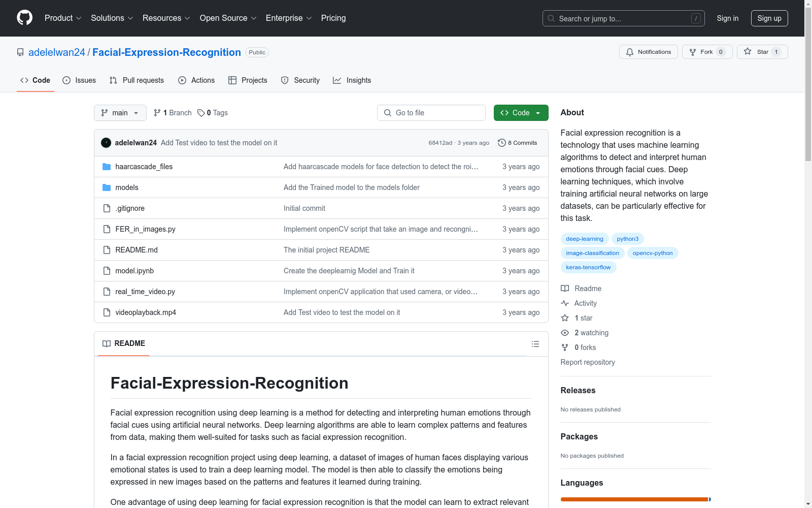Open the real_time_video.py file name
The image size is (812, 508).
pos(145,292)
